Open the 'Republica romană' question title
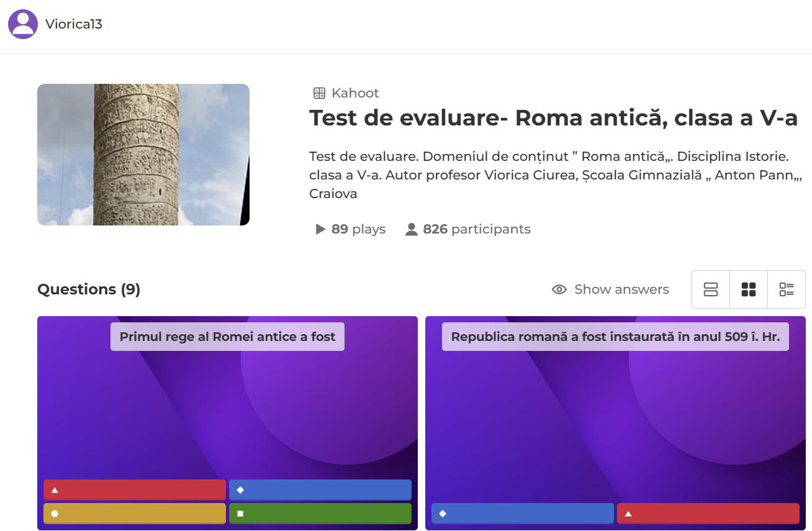 [x=615, y=337]
